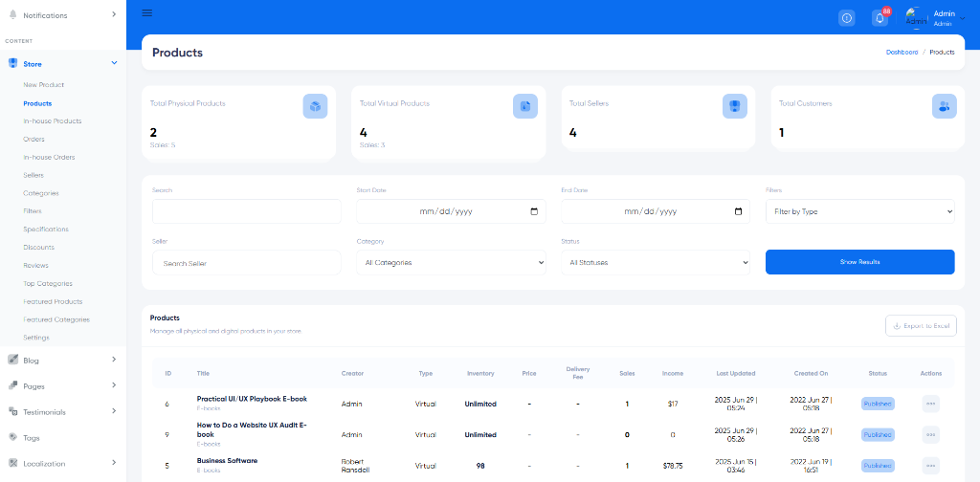This screenshot has height=482, width=980.
Task: Click the Start Date mm/dd/yyyy field
Action: pos(452,211)
